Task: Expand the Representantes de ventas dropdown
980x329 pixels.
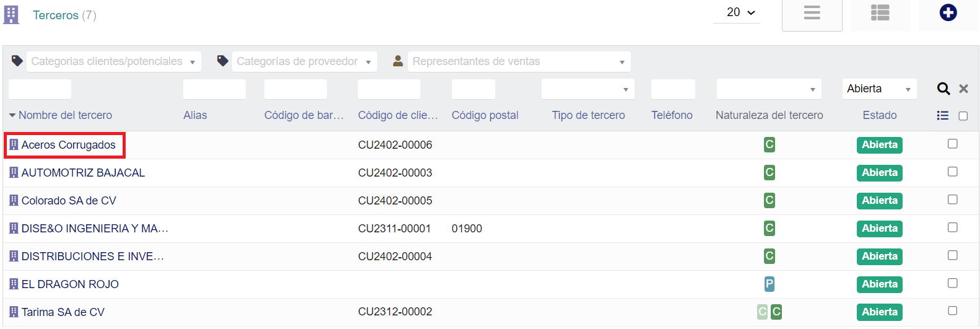Action: point(519,62)
